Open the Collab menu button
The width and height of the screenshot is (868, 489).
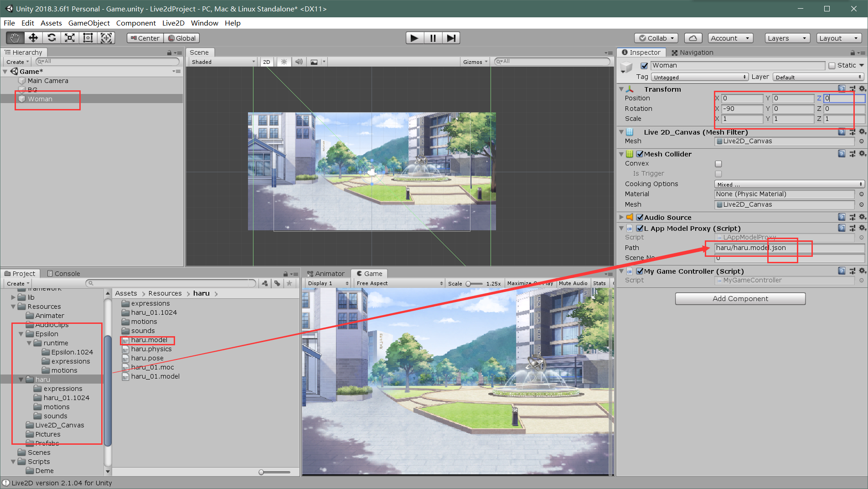[x=656, y=38]
